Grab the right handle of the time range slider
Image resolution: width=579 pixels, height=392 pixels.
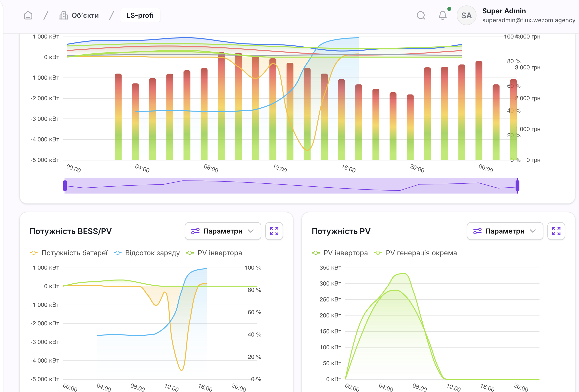click(517, 186)
